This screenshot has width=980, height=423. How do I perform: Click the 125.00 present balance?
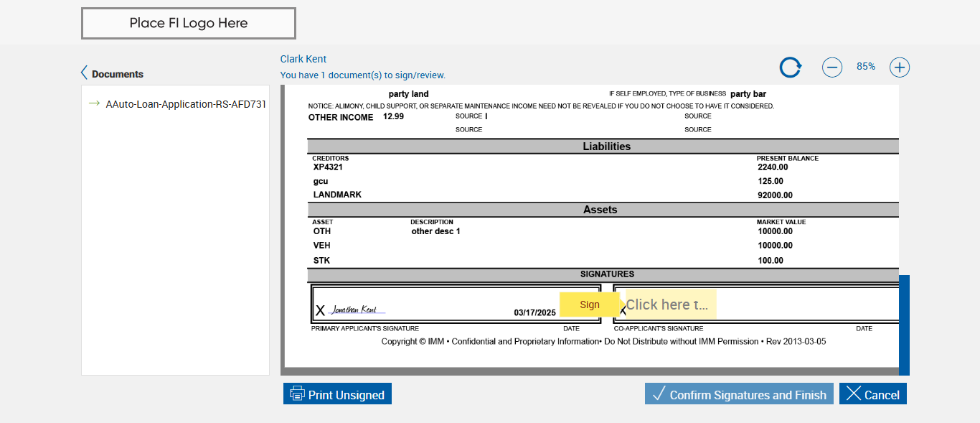pyautogui.click(x=771, y=181)
